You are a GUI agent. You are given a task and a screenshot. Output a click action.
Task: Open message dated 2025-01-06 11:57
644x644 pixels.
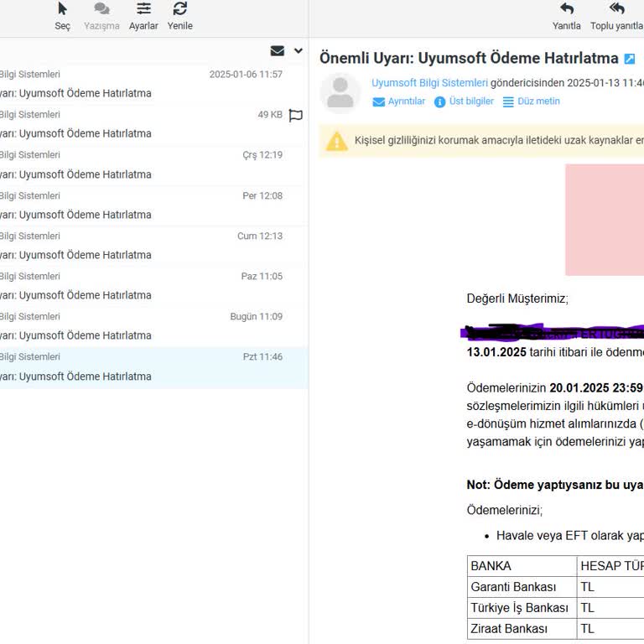pos(153,84)
